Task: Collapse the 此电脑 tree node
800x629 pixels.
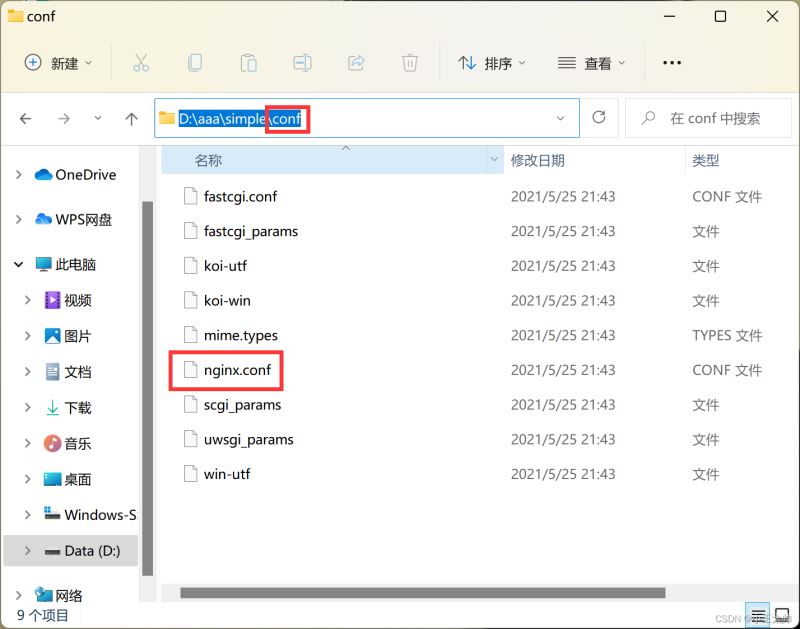Action: click(x=19, y=265)
